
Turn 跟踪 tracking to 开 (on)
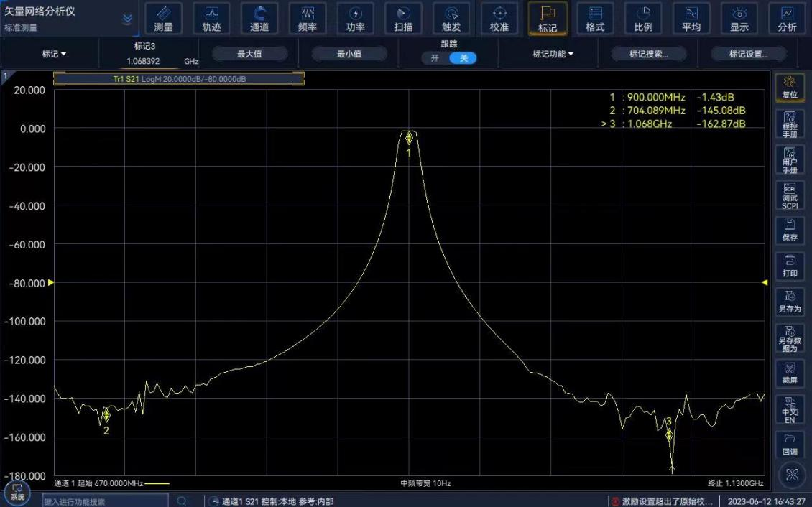pyautogui.click(x=435, y=58)
